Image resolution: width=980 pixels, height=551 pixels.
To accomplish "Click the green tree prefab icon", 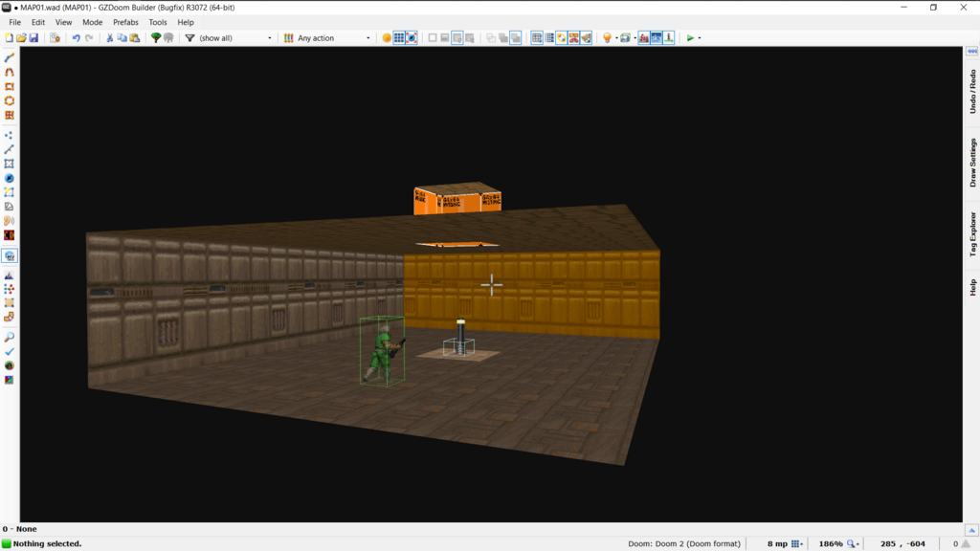I will 156,38.
